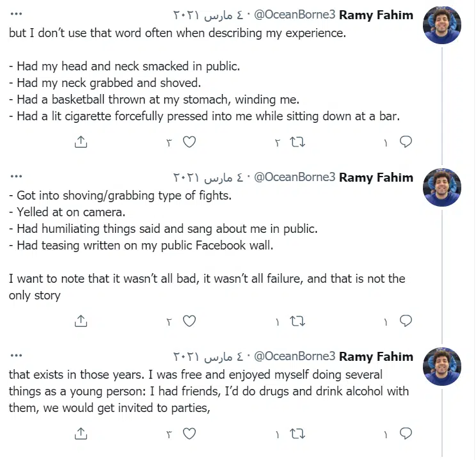This screenshot has height=460, width=476.
Task: Open Ramy Fahim profile from first tweet
Action: click(376, 15)
